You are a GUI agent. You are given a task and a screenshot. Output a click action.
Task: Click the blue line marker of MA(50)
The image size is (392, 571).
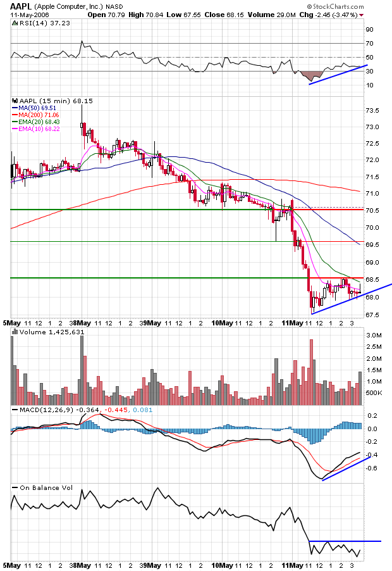tap(15, 108)
